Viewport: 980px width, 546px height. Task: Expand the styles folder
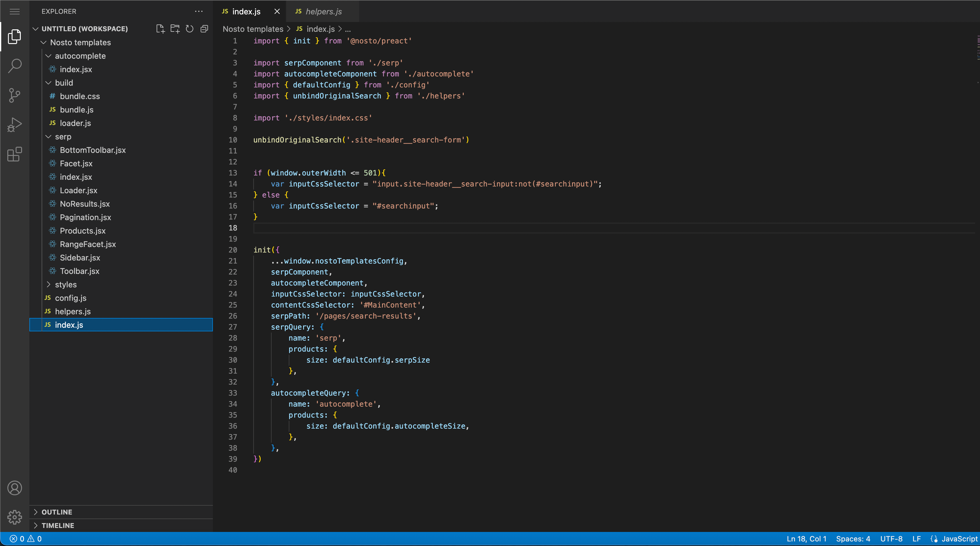65,284
